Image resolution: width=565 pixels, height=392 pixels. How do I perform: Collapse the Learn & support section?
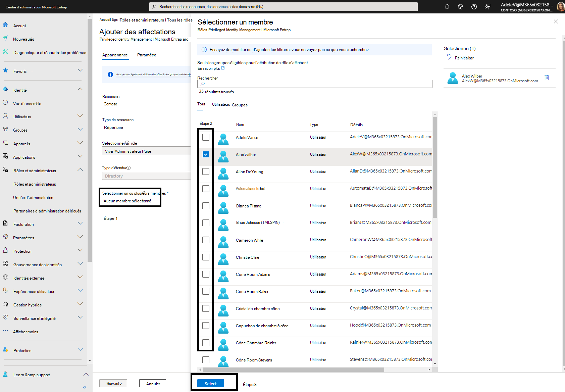(86, 374)
